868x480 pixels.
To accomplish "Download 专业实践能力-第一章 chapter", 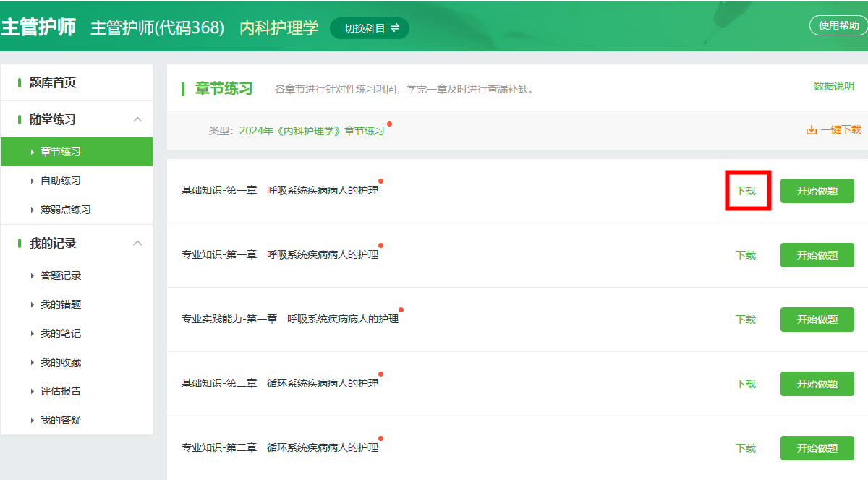I will (746, 320).
